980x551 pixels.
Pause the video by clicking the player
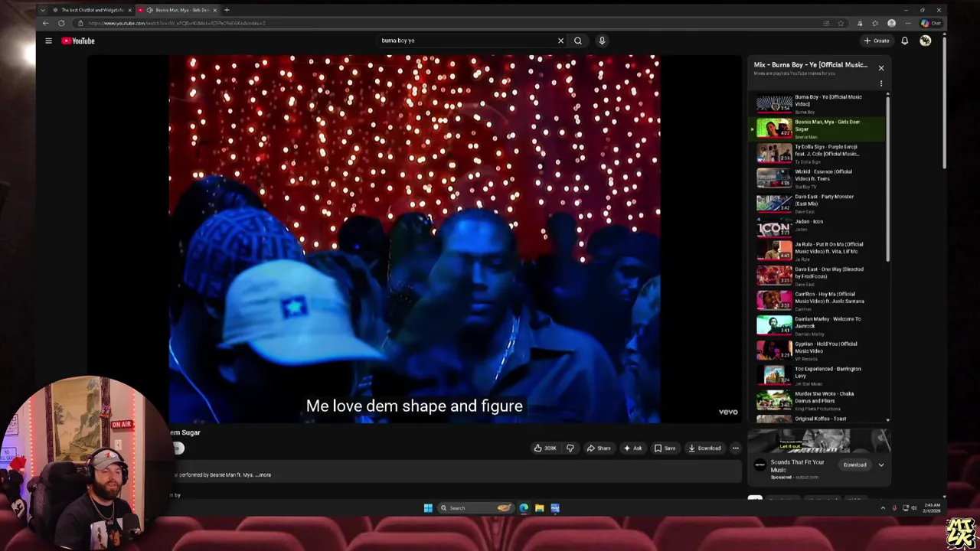pos(414,239)
